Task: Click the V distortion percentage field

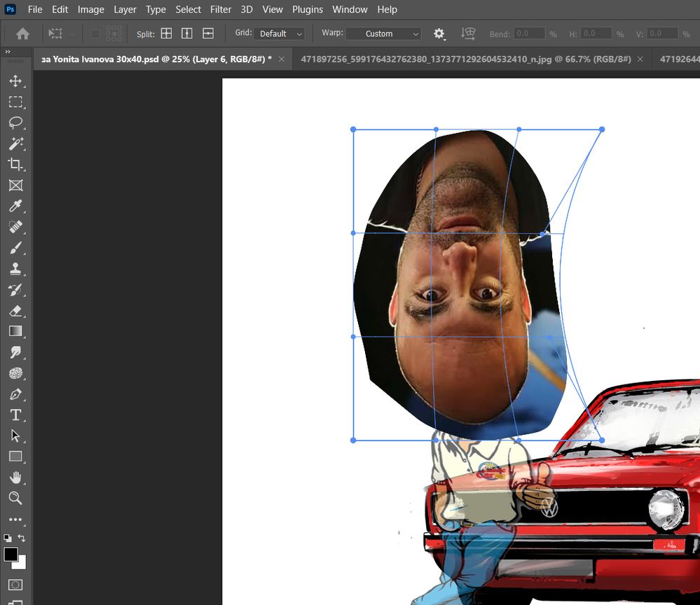Action: tap(662, 34)
